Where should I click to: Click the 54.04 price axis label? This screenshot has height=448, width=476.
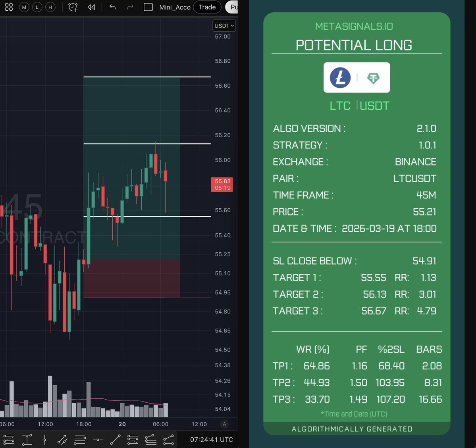pyautogui.click(x=223, y=409)
